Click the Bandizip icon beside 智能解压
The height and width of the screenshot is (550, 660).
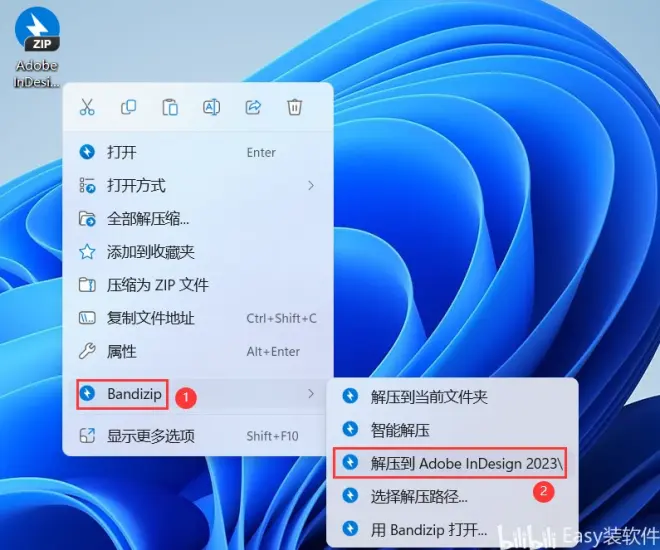pos(350,430)
